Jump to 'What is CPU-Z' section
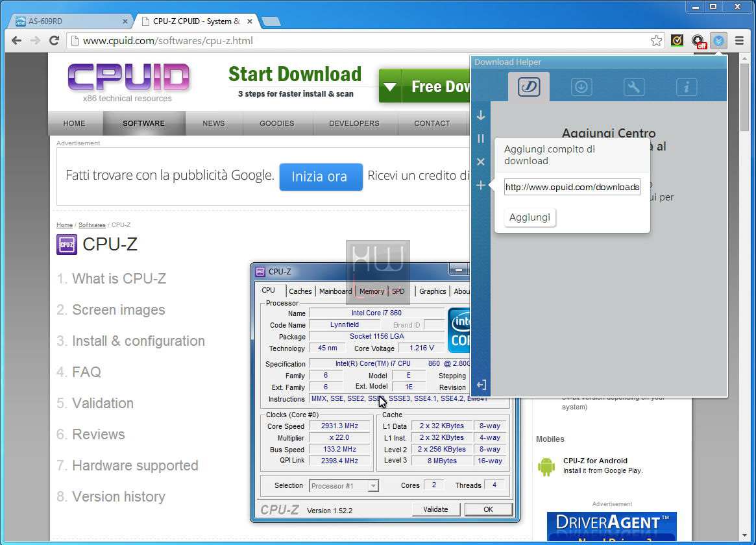Image resolution: width=756 pixels, height=545 pixels. [x=119, y=278]
